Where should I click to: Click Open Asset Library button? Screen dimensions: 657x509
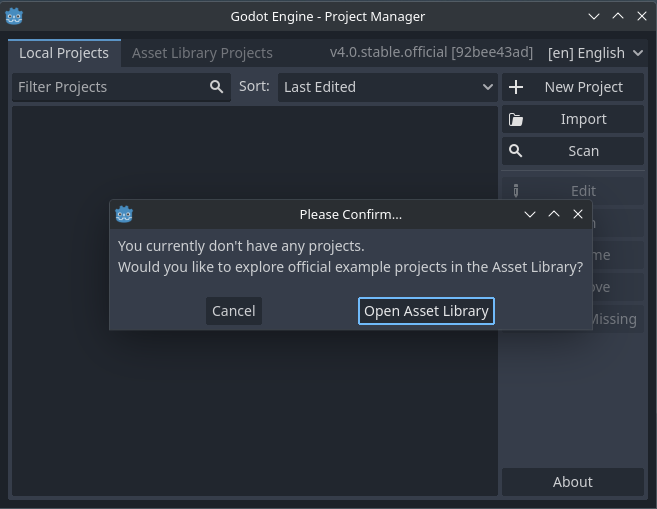coord(427,311)
